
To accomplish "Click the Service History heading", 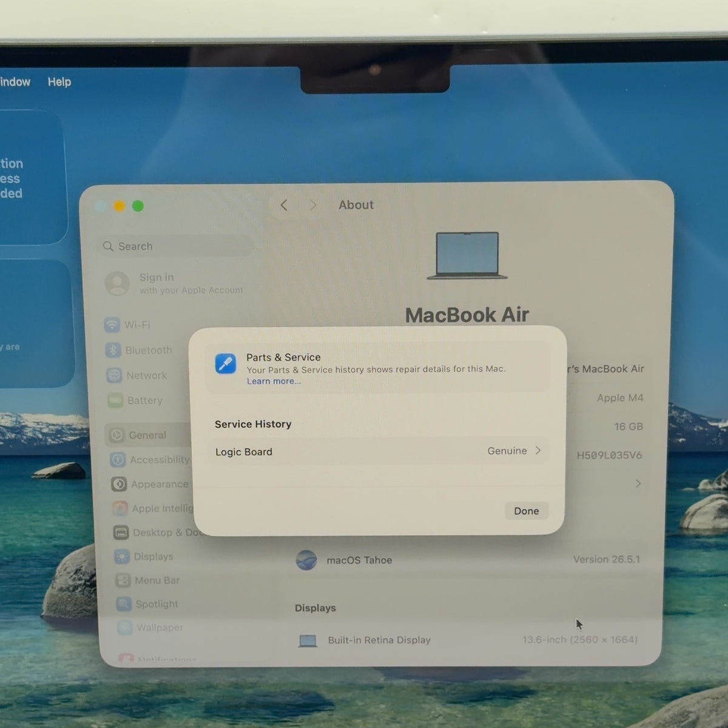I will (253, 424).
